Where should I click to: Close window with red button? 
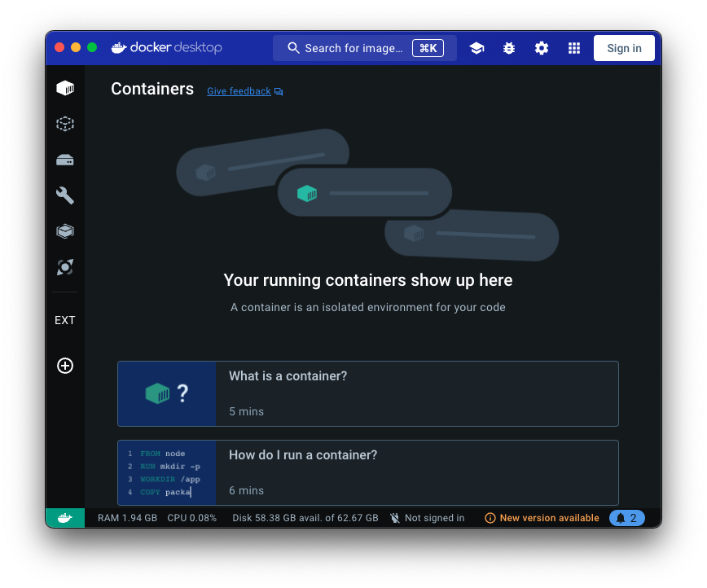tap(59, 47)
